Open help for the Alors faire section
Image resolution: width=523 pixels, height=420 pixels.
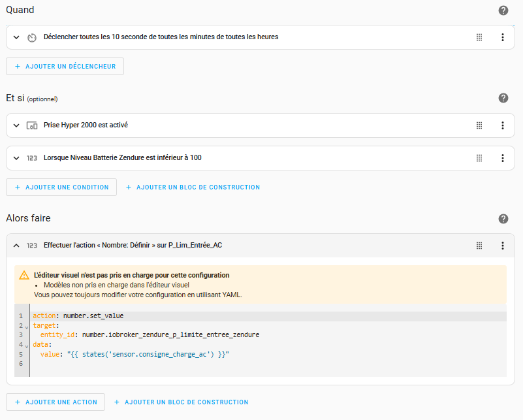[x=503, y=219]
